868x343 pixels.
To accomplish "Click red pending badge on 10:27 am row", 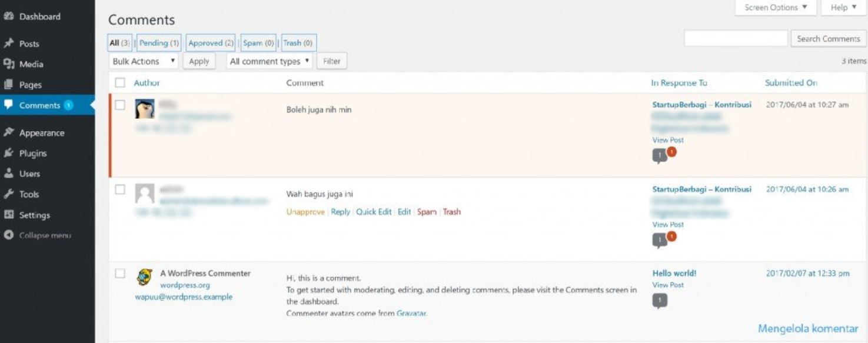I will tap(671, 152).
